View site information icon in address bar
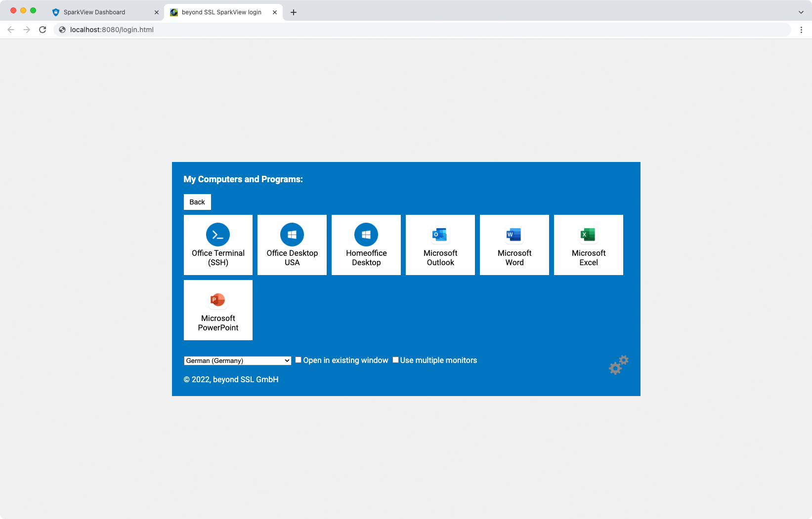This screenshot has width=812, height=519. (x=62, y=30)
